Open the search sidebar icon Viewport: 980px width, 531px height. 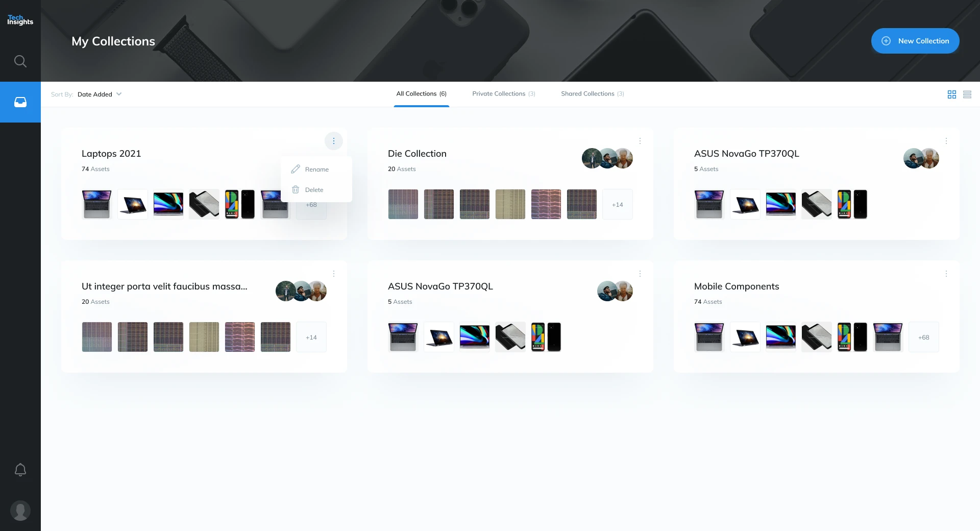(x=20, y=61)
